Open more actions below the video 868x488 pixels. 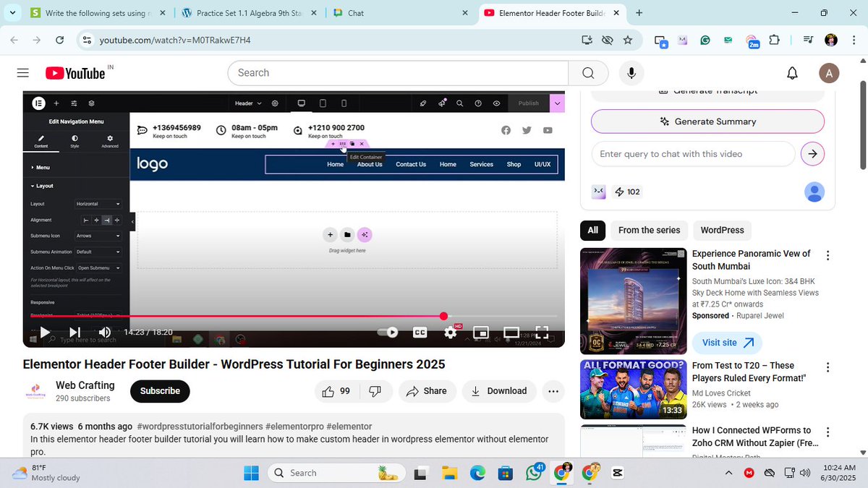coord(553,391)
